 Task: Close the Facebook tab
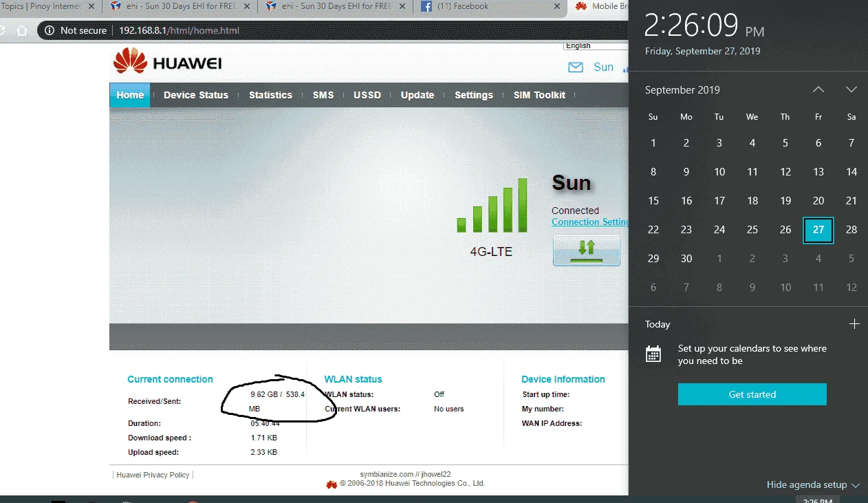(558, 6)
